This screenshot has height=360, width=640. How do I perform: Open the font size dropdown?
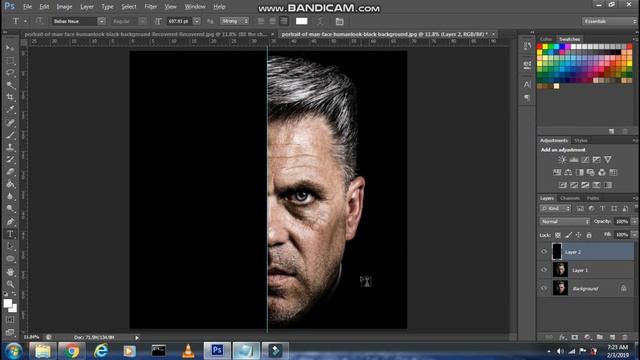196,21
